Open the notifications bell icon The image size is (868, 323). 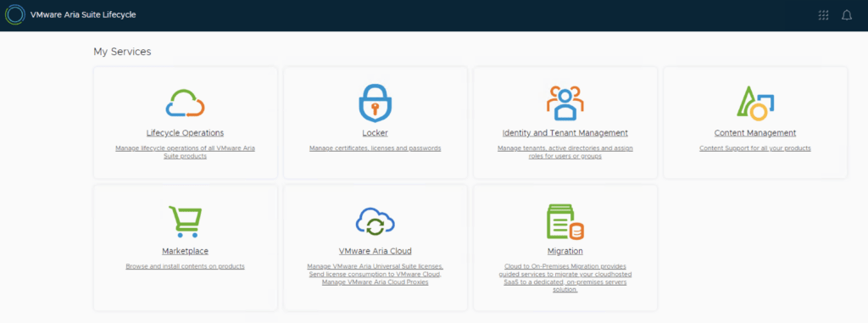pyautogui.click(x=847, y=15)
